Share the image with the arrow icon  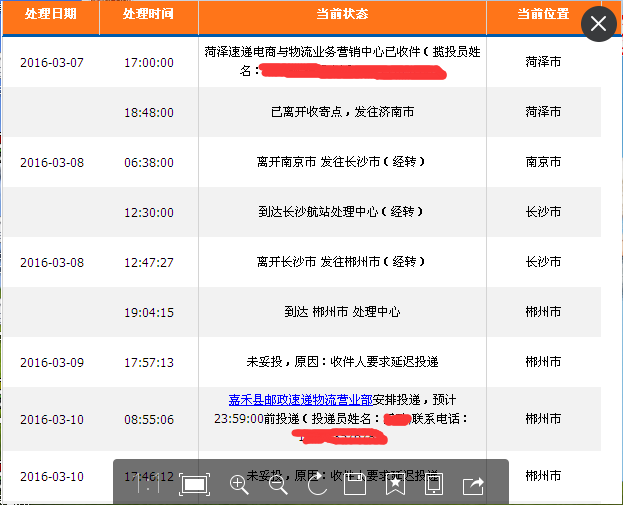472,485
